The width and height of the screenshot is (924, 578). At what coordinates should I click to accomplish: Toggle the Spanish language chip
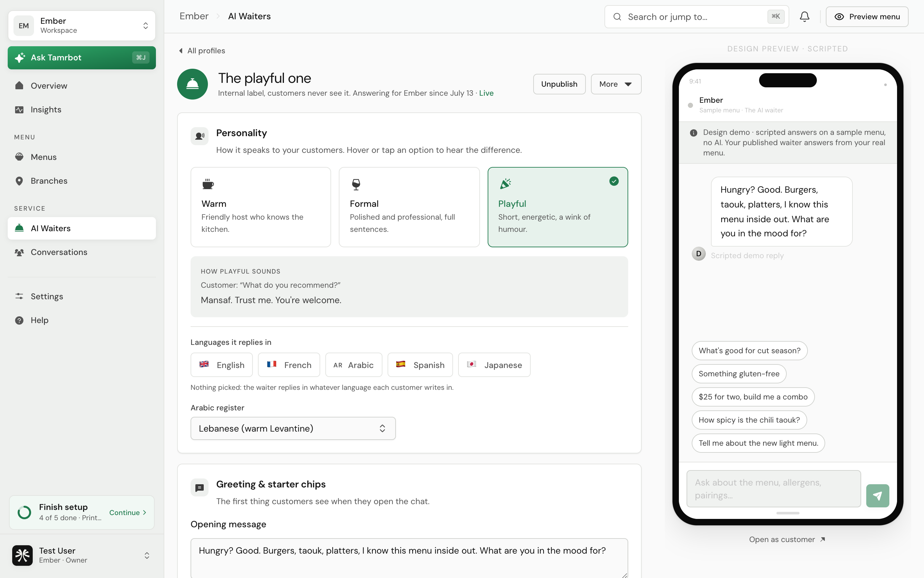[420, 365]
